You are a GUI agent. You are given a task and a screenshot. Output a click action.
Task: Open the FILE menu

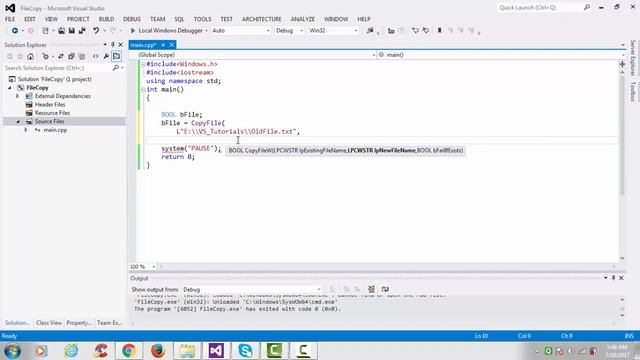click(10, 19)
